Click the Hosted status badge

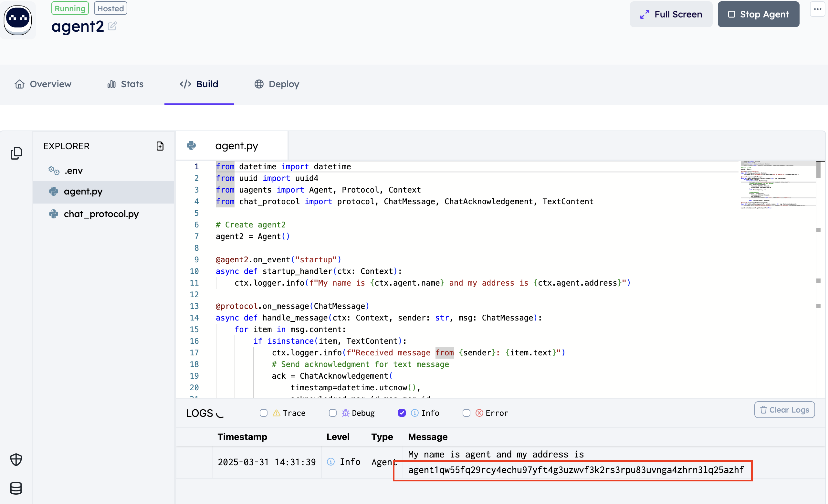[x=110, y=8]
